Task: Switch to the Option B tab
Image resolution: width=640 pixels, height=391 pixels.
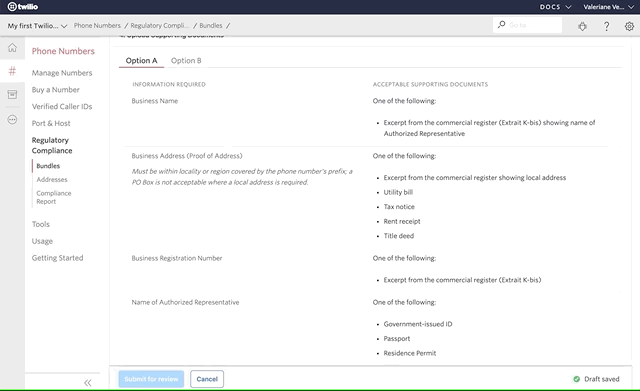Action: (186, 60)
